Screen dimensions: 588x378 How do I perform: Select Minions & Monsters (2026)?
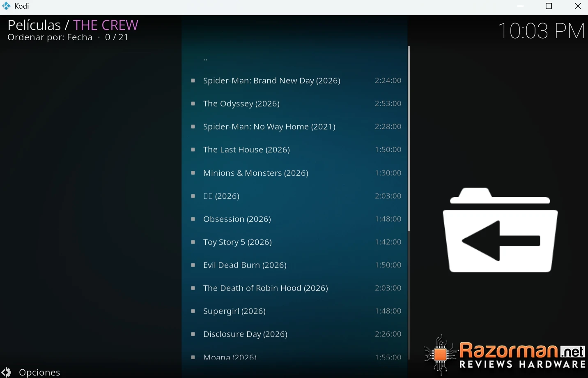click(295, 173)
